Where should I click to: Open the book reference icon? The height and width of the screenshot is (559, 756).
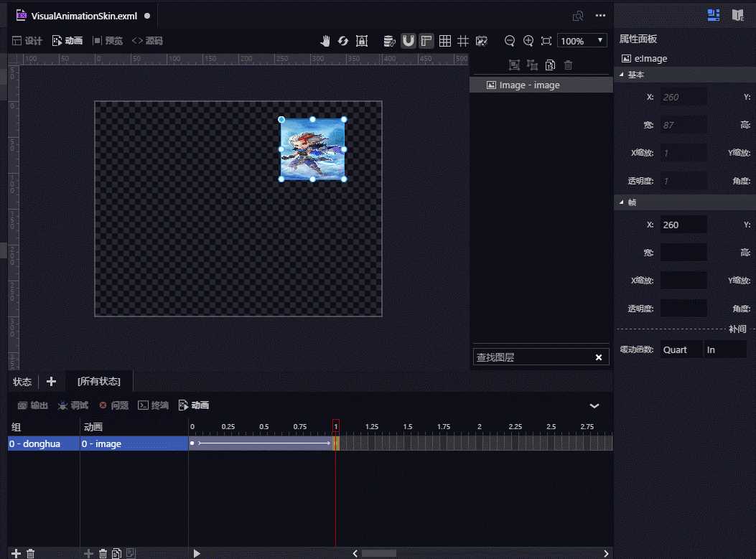click(737, 15)
